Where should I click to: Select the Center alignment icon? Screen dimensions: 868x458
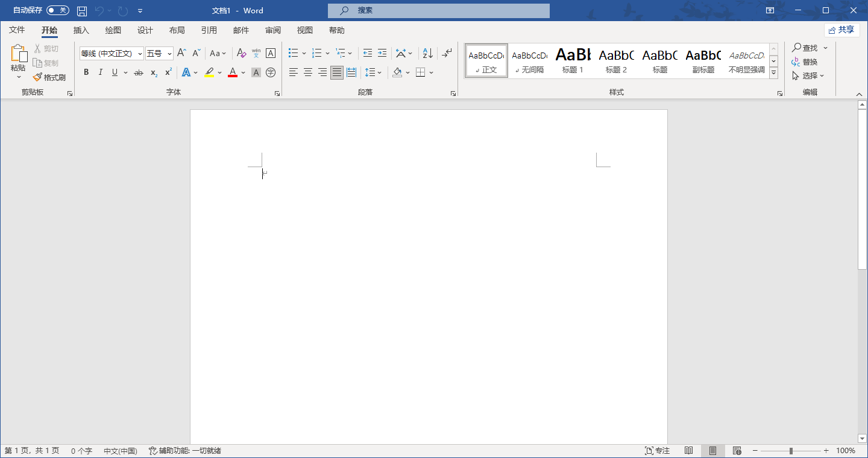(x=307, y=72)
